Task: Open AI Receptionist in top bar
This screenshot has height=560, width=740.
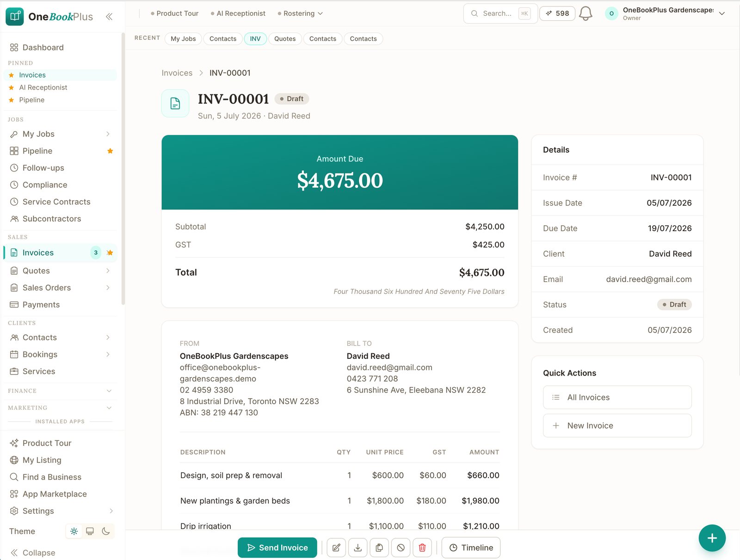Action: point(238,13)
